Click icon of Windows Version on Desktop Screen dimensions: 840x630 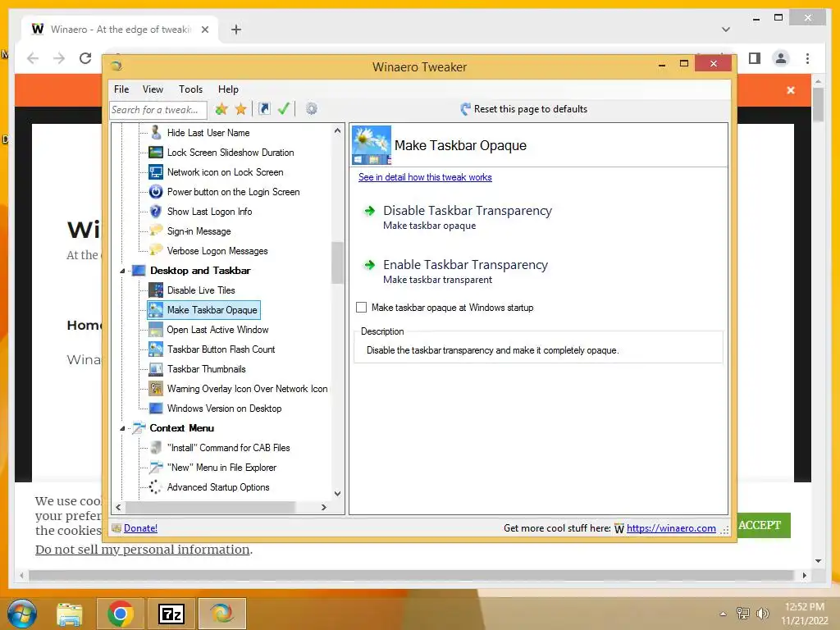[156, 409]
